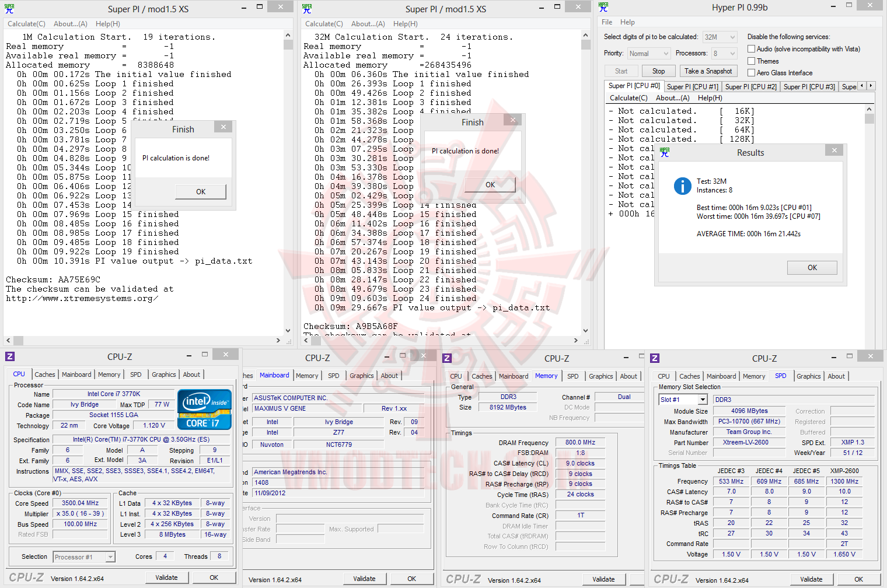Click the scroll-up arrow in the Hyper PI log
This screenshot has width=887, height=588.
[869, 109]
